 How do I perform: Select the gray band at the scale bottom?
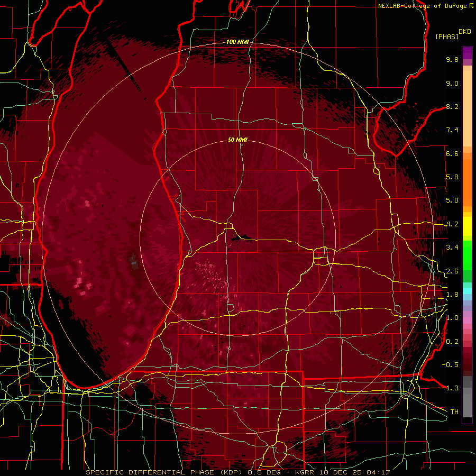click(467, 397)
